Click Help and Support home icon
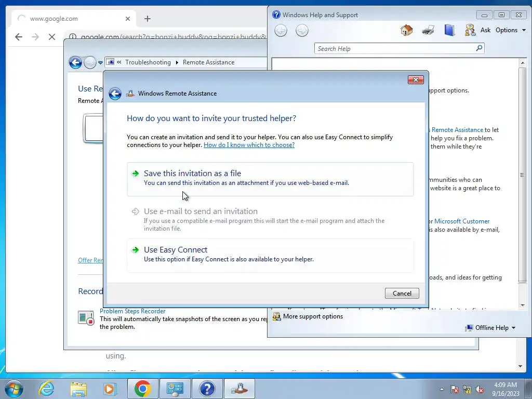The image size is (532, 399). point(406,30)
